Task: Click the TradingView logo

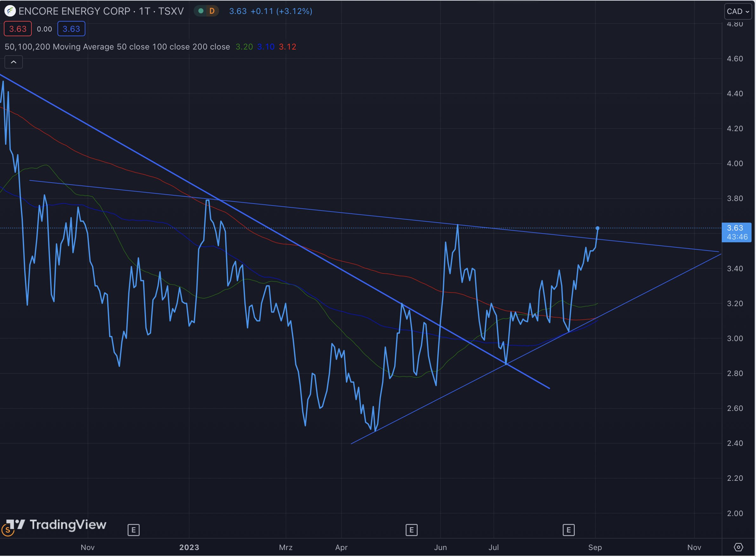Action: tap(56, 525)
